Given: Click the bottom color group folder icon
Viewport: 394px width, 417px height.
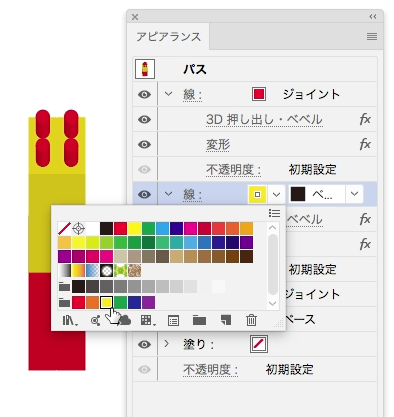Looking at the screenshot, I should tap(64, 303).
